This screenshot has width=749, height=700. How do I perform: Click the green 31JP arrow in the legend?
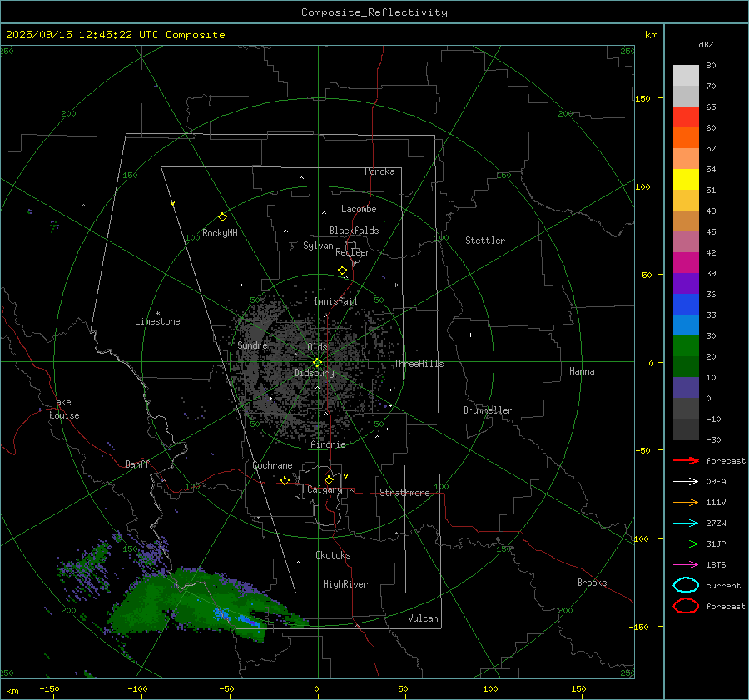(686, 544)
